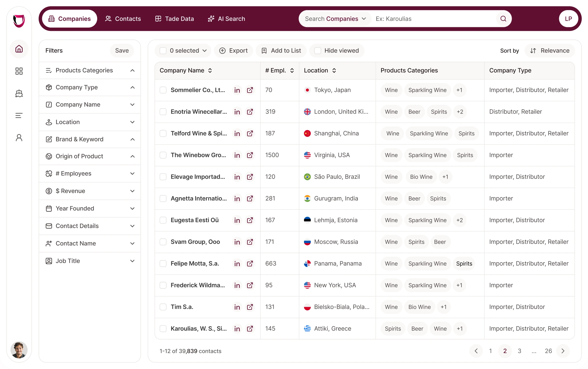Check the box for Telford Wine row
Image resolution: width=588 pixels, height=369 pixels.
163,134
